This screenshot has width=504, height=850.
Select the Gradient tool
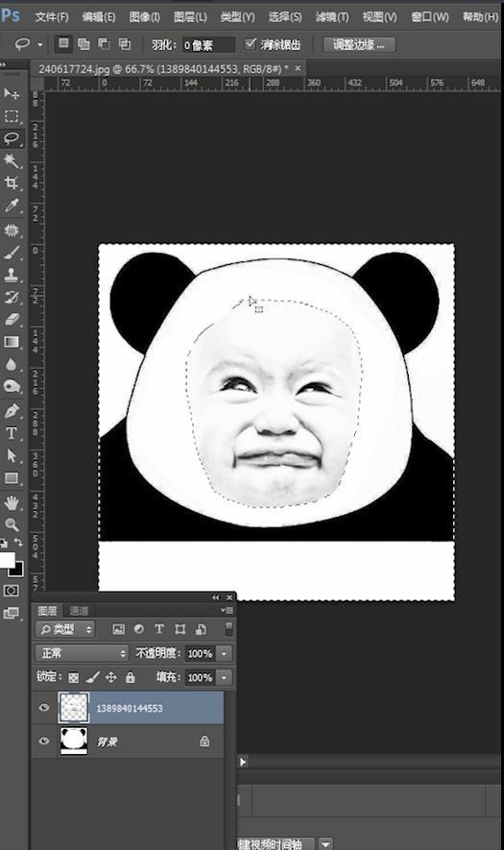12,342
